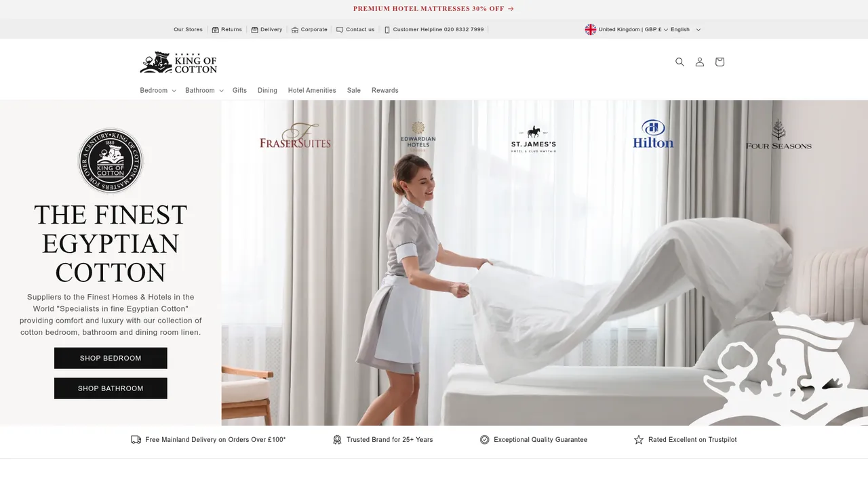This screenshot has width=868, height=488.
Task: Click the Returns box icon
Action: pyautogui.click(x=215, y=30)
